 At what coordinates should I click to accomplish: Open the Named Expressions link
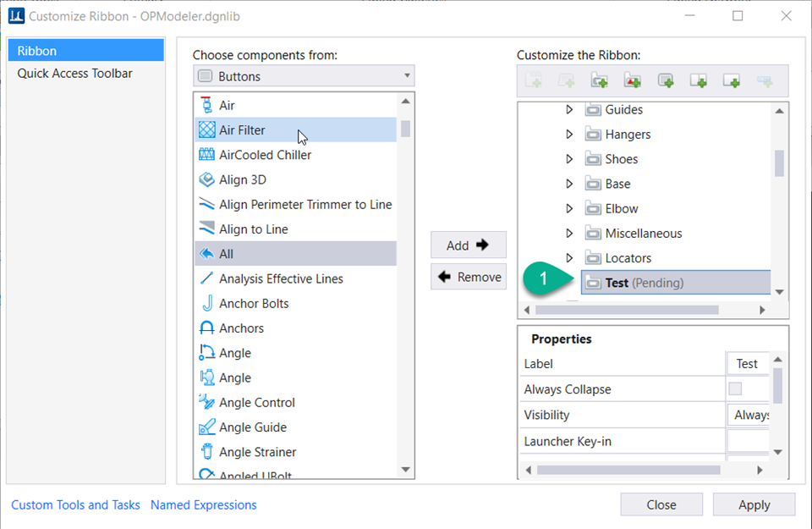click(203, 505)
